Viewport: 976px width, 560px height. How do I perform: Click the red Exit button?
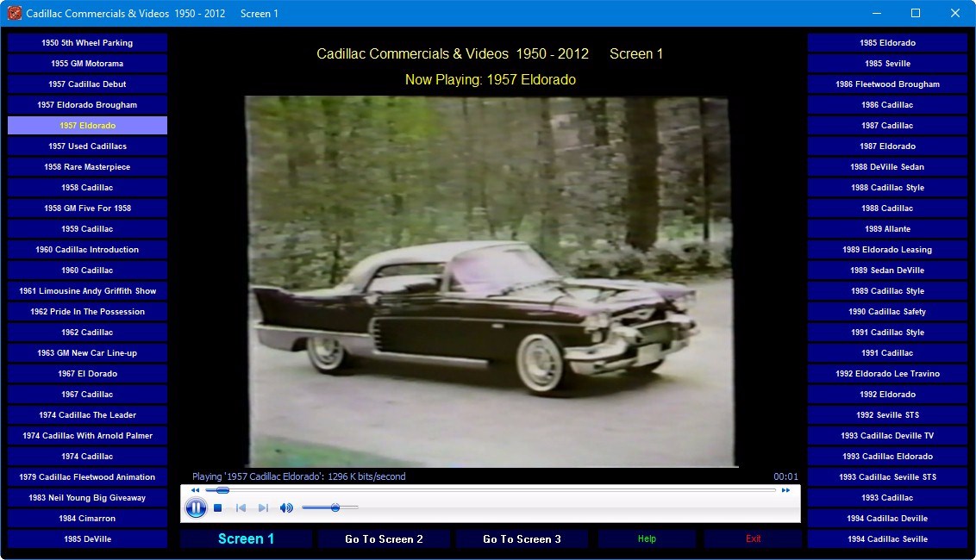[754, 538]
